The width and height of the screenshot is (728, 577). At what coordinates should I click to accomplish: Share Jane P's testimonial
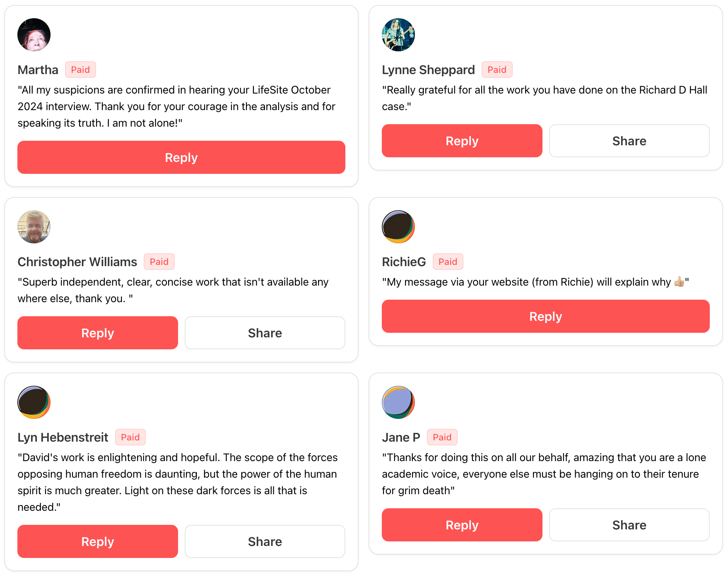[x=629, y=525]
